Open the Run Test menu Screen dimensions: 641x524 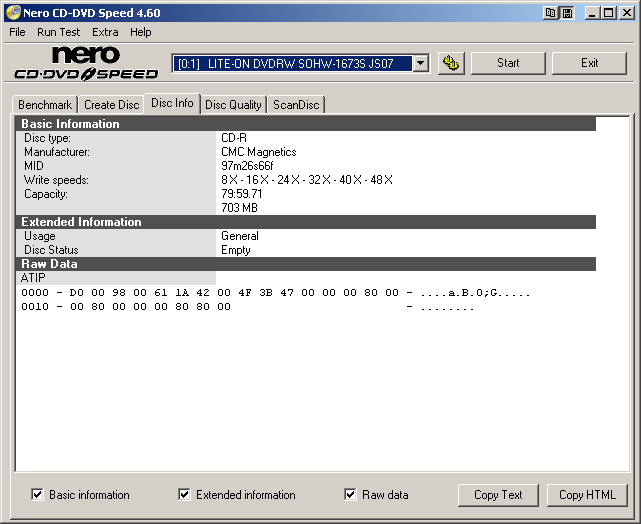pos(59,32)
